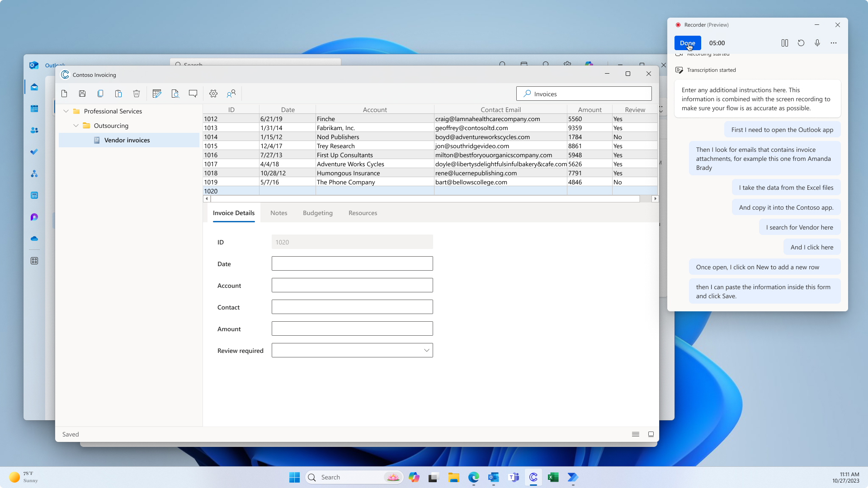Expand Professional Services folder tree

(66, 111)
